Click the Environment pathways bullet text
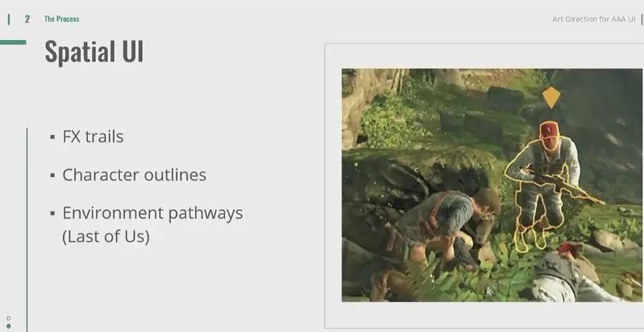Screen dimensions: 644x332 (x=153, y=213)
